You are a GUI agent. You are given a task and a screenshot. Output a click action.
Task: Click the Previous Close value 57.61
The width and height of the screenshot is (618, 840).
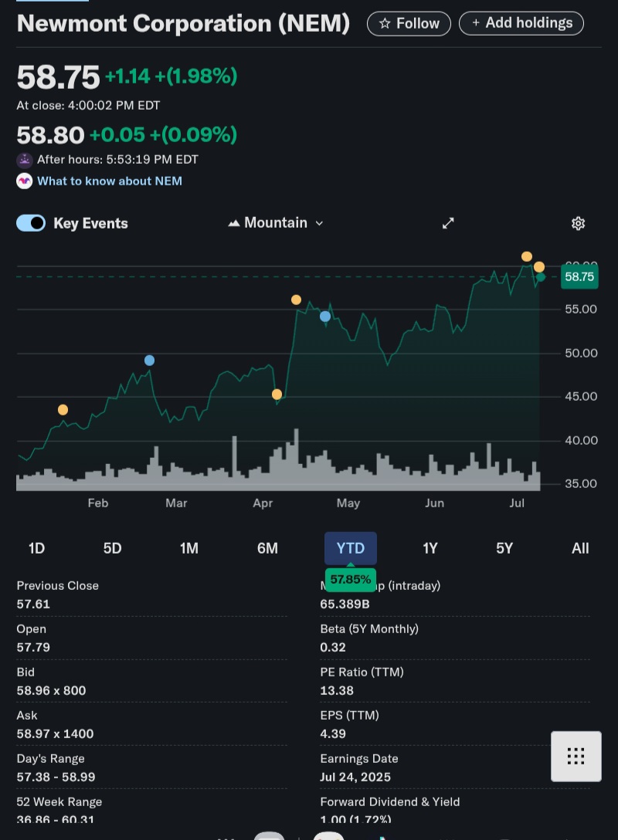(33, 605)
